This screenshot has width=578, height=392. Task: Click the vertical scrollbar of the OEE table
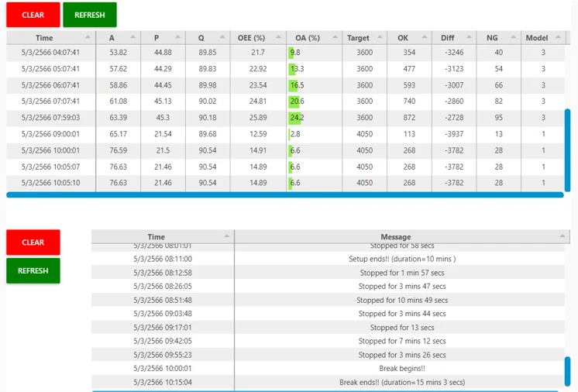(567, 150)
